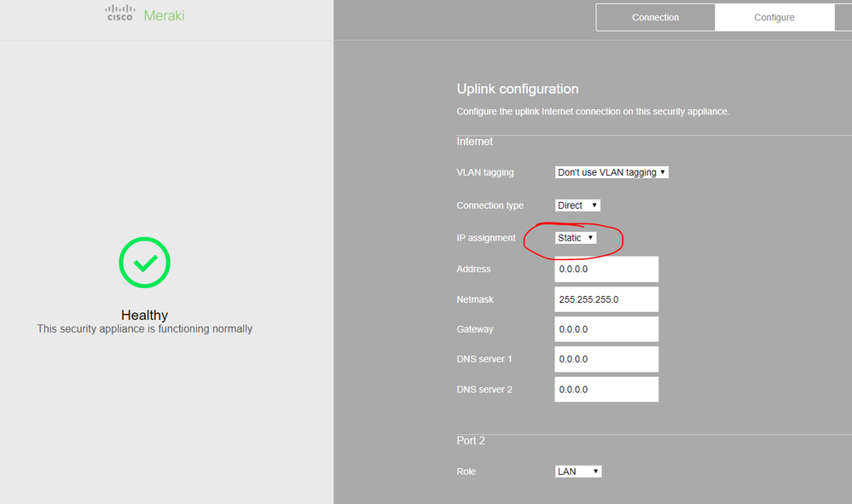Open the VLAN tagging dropdown
Image resolution: width=852 pixels, height=504 pixels.
[611, 172]
